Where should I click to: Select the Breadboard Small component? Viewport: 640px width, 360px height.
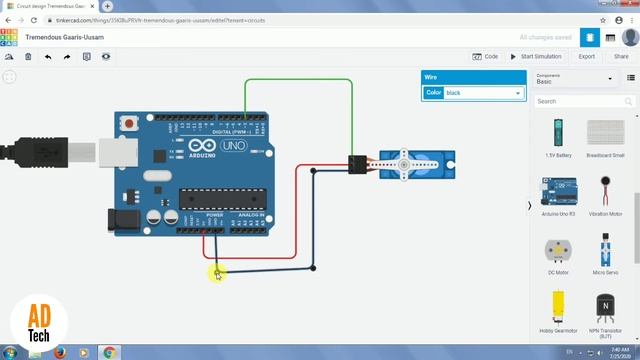(605, 138)
